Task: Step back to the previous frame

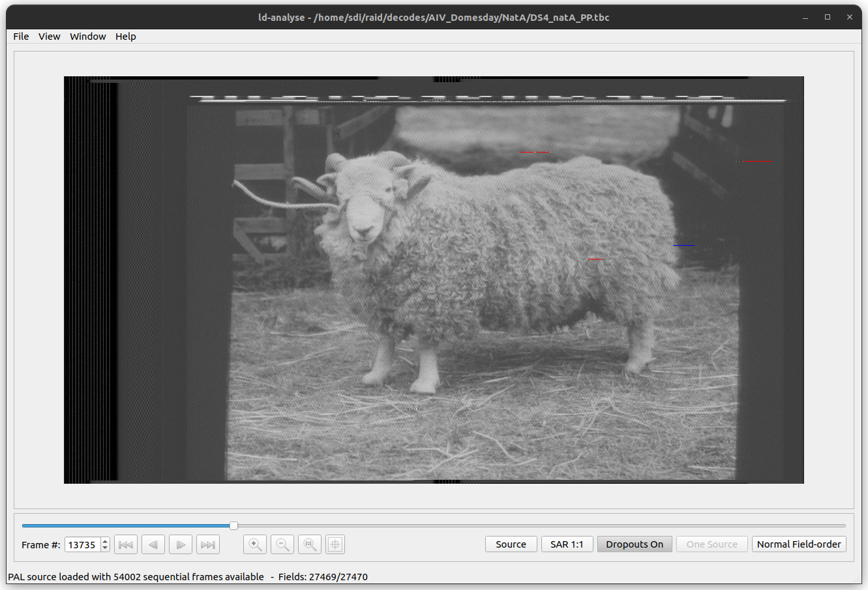Action: pyautogui.click(x=153, y=544)
